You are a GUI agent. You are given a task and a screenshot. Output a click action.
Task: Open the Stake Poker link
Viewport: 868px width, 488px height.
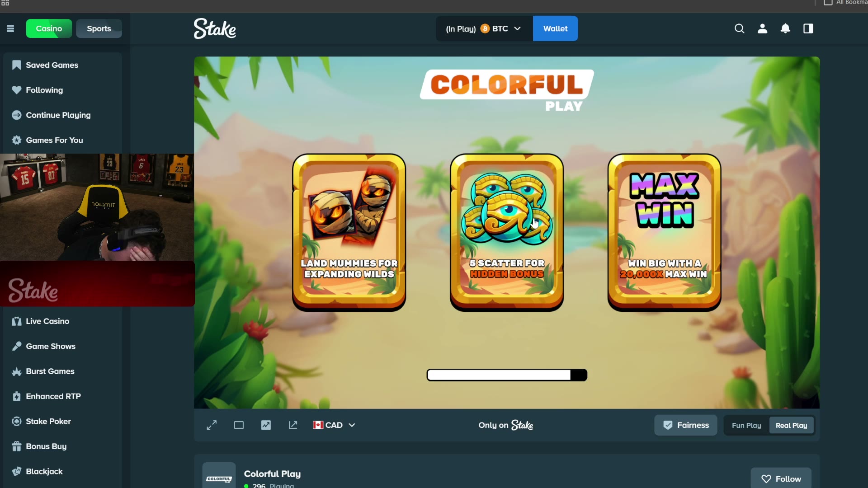click(x=62, y=421)
